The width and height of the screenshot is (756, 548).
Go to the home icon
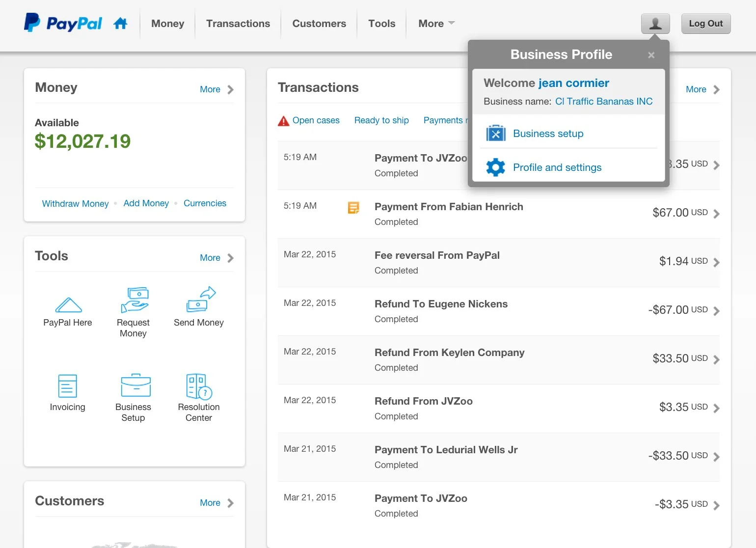(x=120, y=23)
